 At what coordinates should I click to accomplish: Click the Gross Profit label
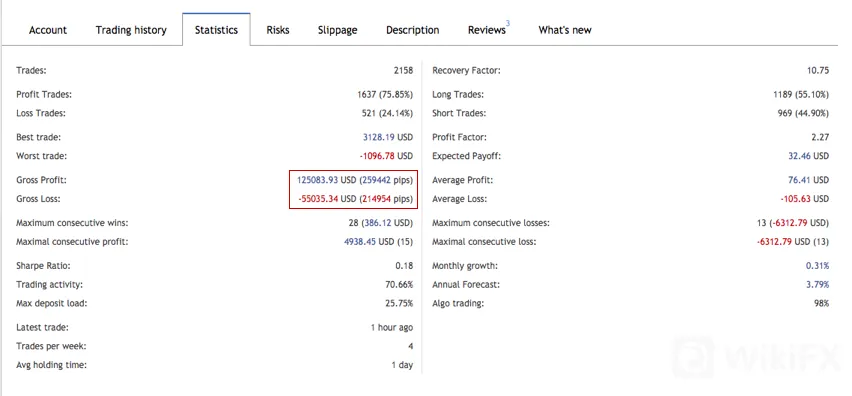pos(42,180)
